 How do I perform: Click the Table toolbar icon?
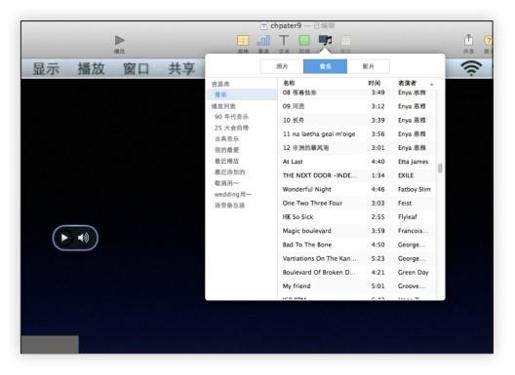pyautogui.click(x=243, y=41)
